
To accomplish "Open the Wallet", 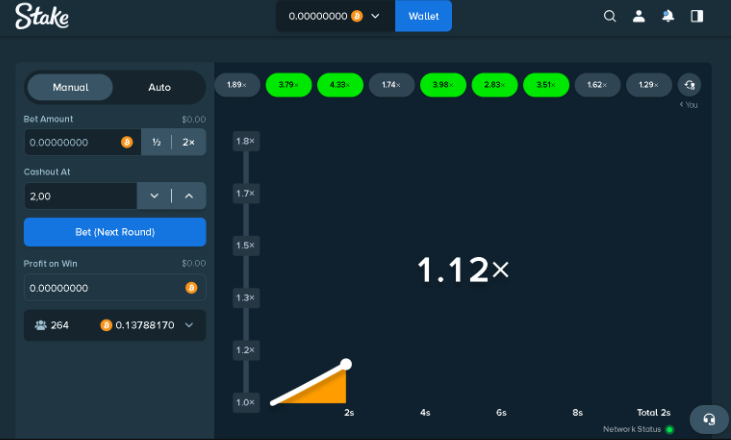I will coord(423,16).
